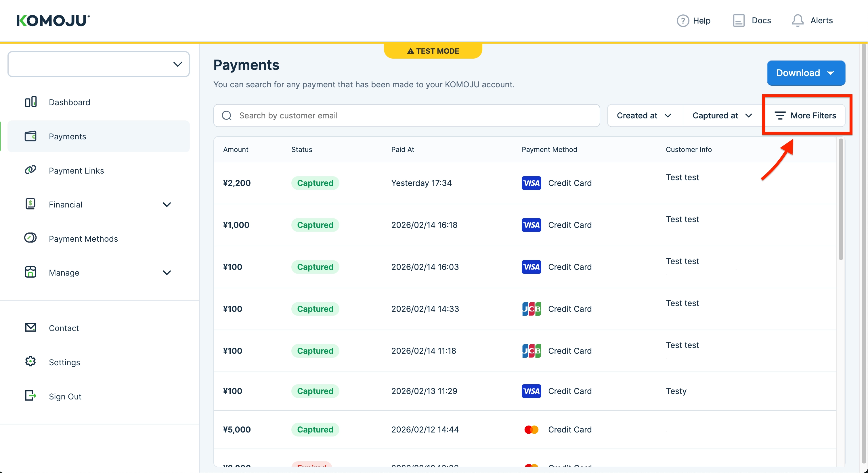The width and height of the screenshot is (868, 473).
Task: Click the Settings gear icon
Action: click(31, 362)
